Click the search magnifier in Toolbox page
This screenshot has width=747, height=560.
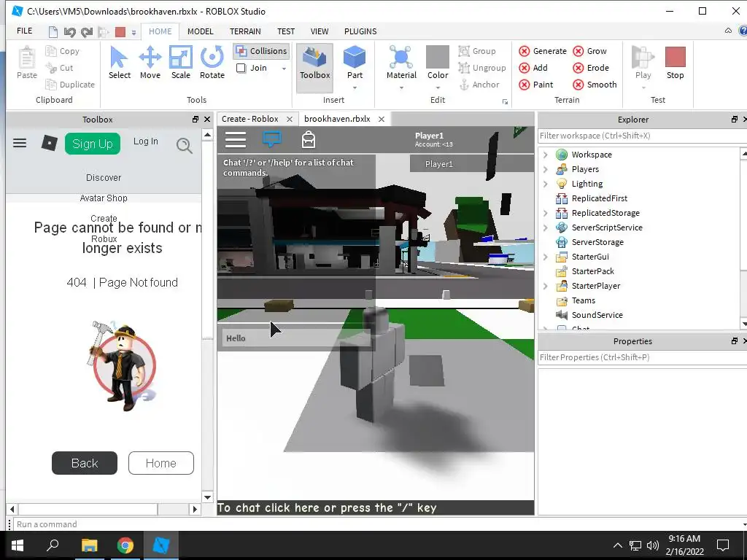point(185,145)
